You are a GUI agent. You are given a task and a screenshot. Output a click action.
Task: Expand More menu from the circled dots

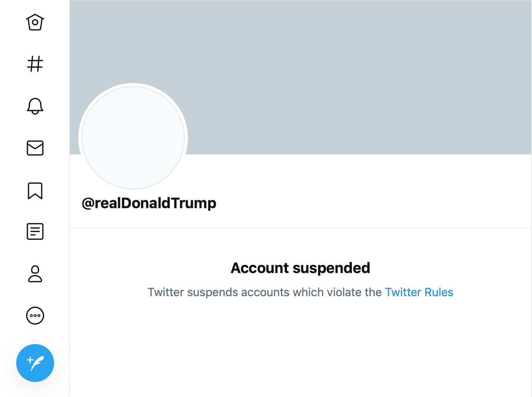pyautogui.click(x=35, y=316)
